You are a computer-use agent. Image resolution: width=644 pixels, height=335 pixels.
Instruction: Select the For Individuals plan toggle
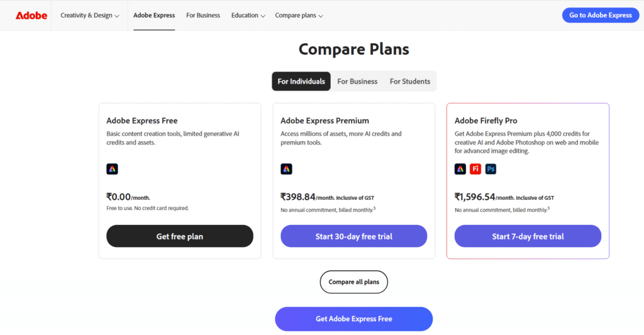[301, 81]
